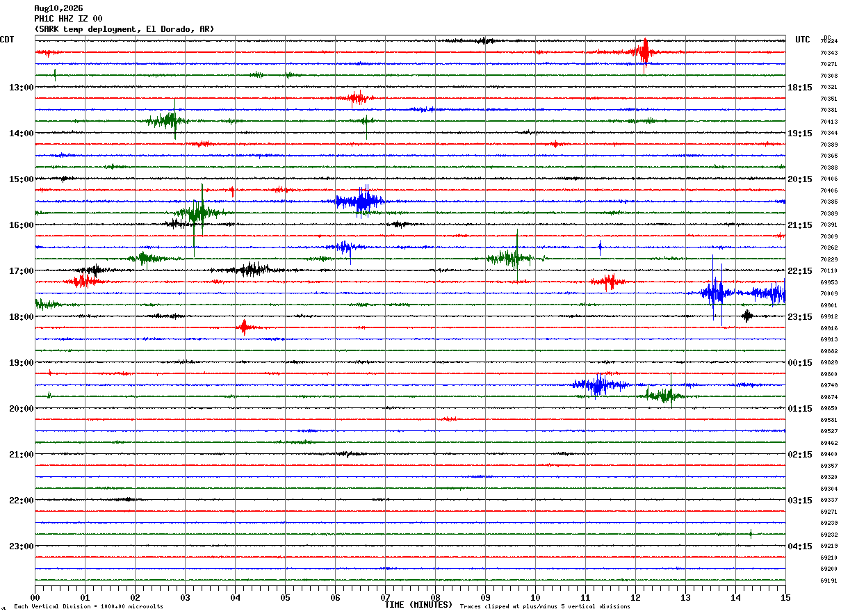Click the traces clipped footnote text

tap(545, 606)
